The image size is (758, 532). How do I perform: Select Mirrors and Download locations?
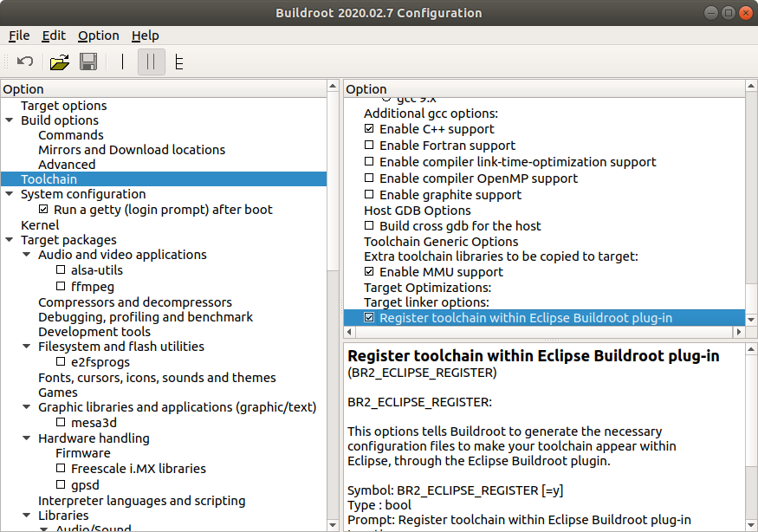(x=132, y=150)
